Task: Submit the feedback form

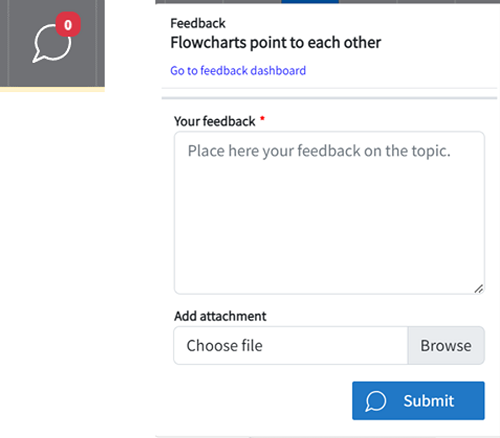Action: (x=418, y=401)
